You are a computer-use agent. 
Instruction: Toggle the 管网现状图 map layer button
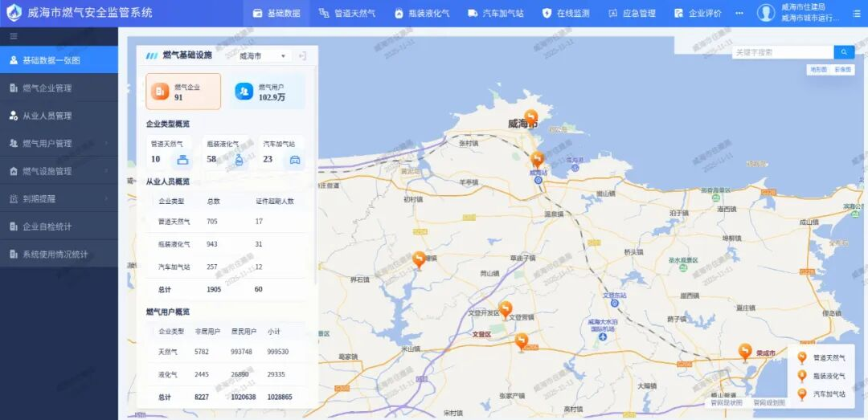[x=727, y=403]
